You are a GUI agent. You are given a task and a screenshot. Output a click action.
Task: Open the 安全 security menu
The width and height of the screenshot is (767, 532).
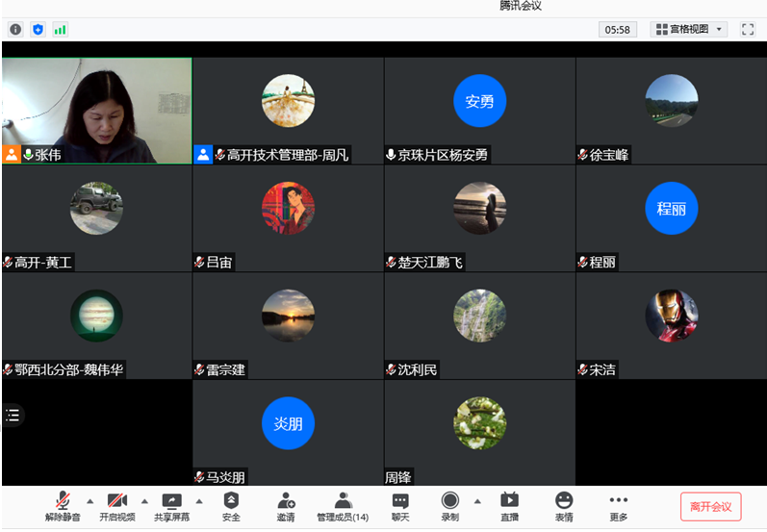(231, 506)
